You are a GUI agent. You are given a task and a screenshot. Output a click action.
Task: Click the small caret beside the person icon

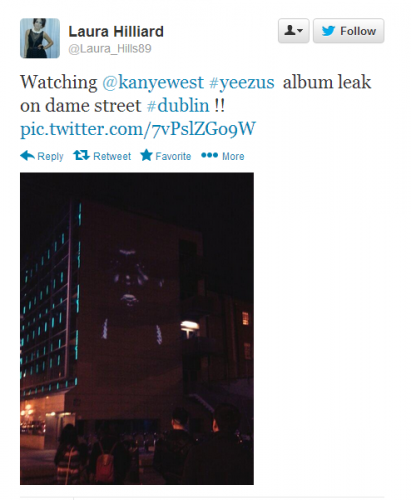300,31
